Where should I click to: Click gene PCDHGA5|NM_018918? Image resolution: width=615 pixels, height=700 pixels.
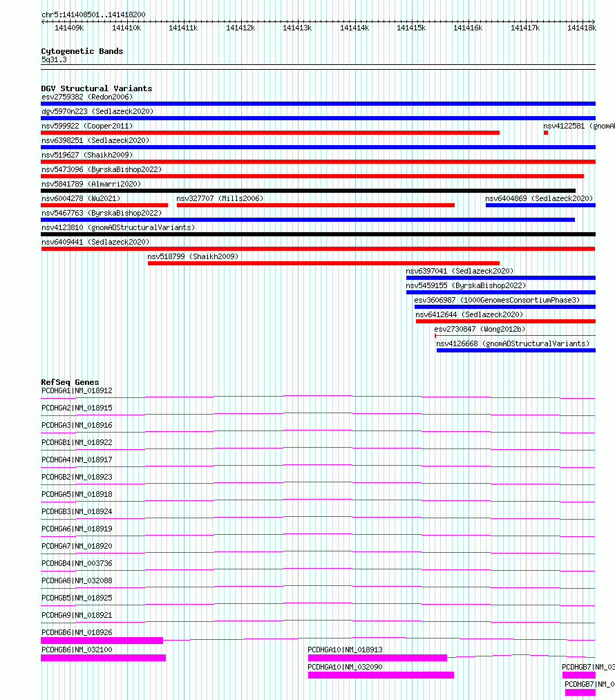[77, 494]
